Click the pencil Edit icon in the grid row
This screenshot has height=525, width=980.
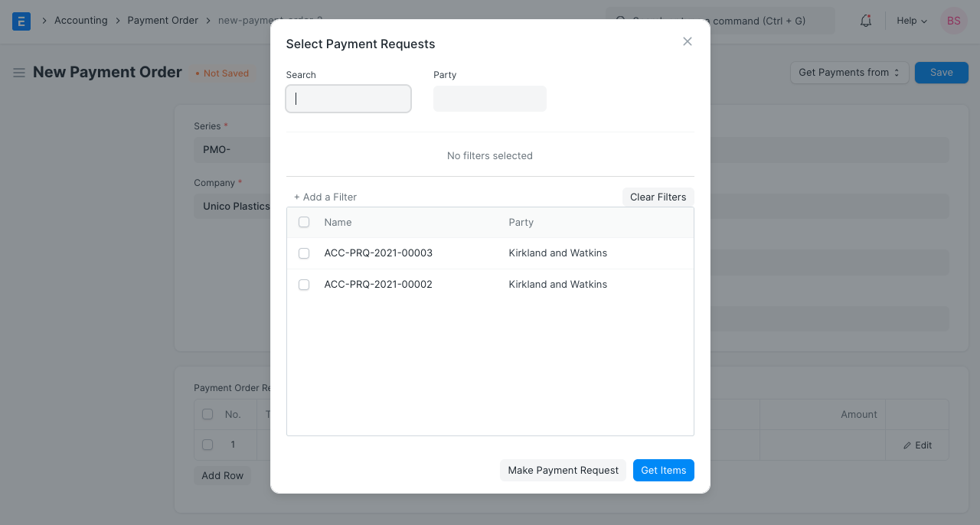tap(916, 445)
